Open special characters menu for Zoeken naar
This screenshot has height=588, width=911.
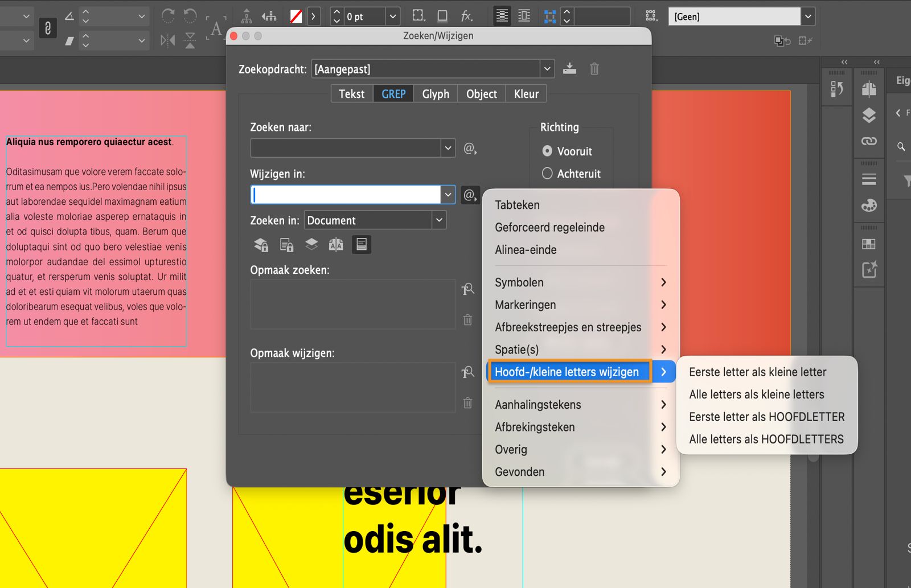470,149
